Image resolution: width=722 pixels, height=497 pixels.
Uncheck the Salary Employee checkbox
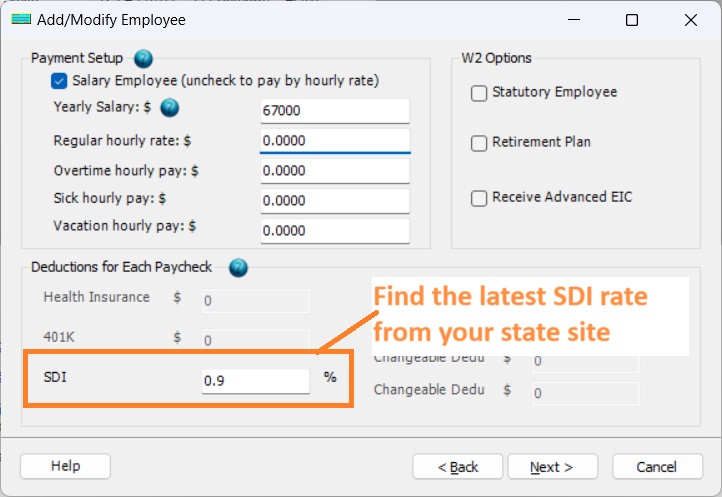point(59,81)
